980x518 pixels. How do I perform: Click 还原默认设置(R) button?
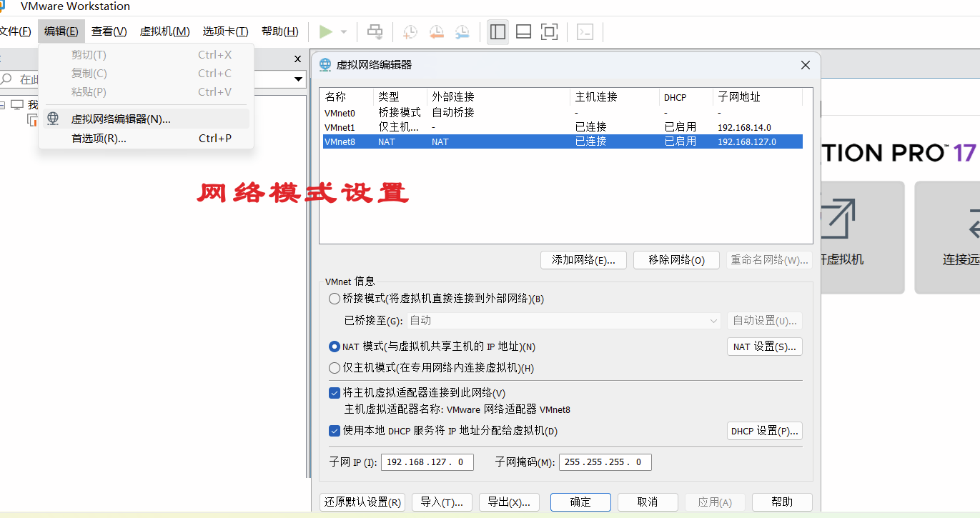(x=362, y=502)
